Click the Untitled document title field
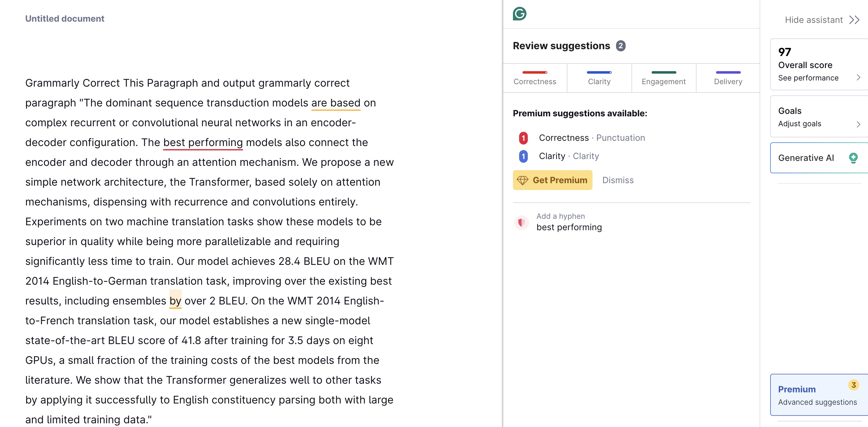 pyautogui.click(x=65, y=19)
